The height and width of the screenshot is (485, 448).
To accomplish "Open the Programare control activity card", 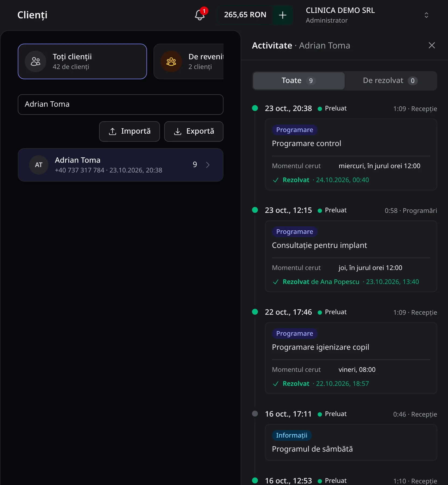I will [351, 154].
